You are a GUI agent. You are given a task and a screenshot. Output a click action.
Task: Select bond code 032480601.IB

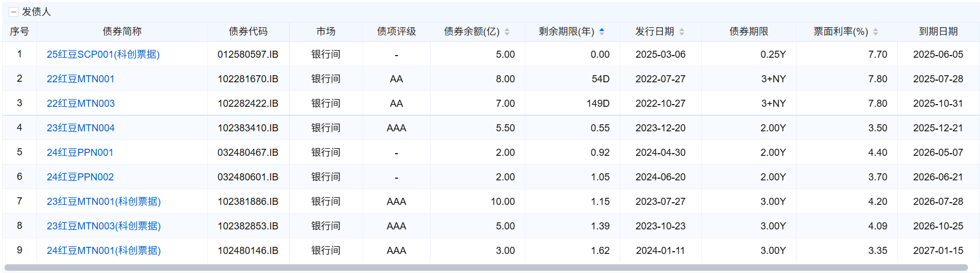point(248,177)
